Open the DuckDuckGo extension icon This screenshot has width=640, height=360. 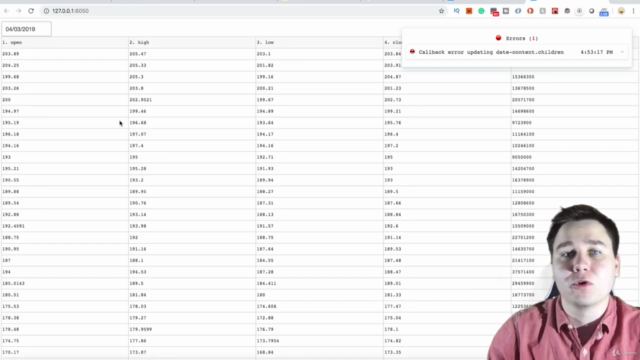coord(530,11)
